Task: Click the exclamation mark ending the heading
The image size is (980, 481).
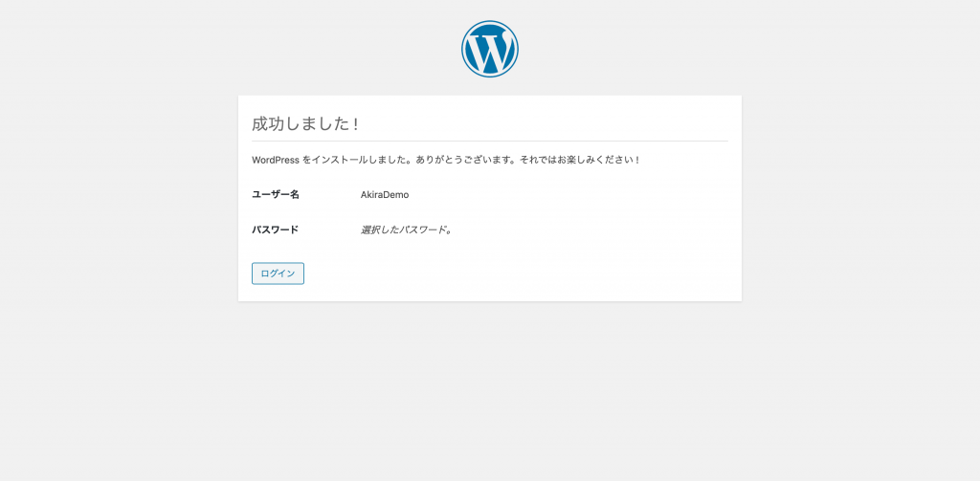Action: click(x=356, y=124)
